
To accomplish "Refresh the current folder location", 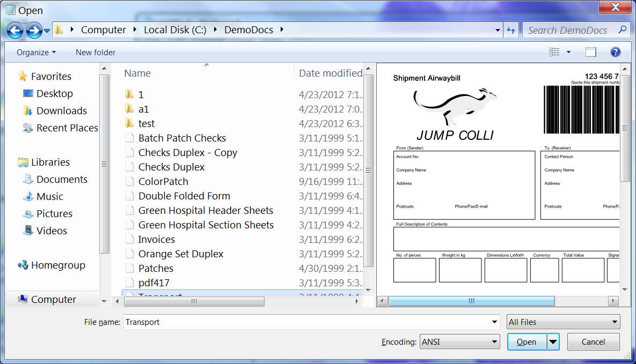I will tap(510, 30).
